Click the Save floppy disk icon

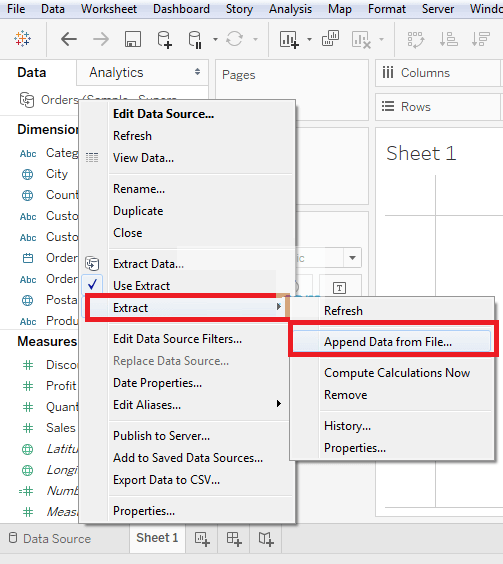click(x=133, y=39)
